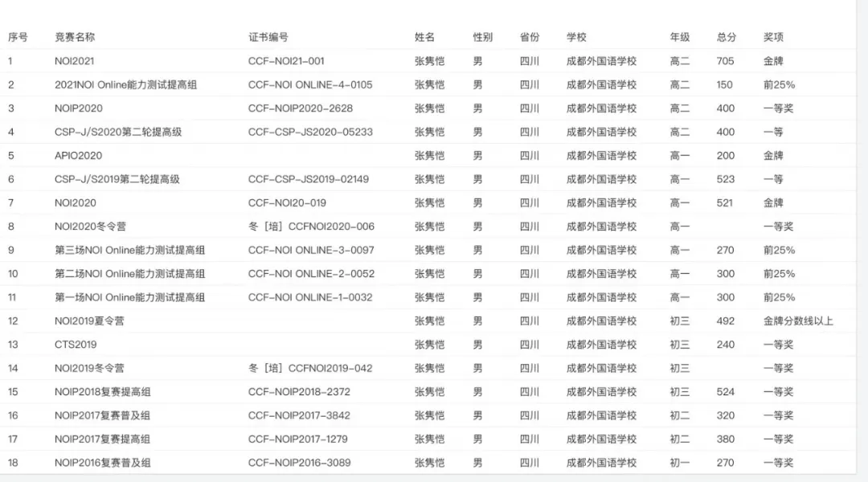Click the NOI2019夏令营 cell

coord(89,321)
